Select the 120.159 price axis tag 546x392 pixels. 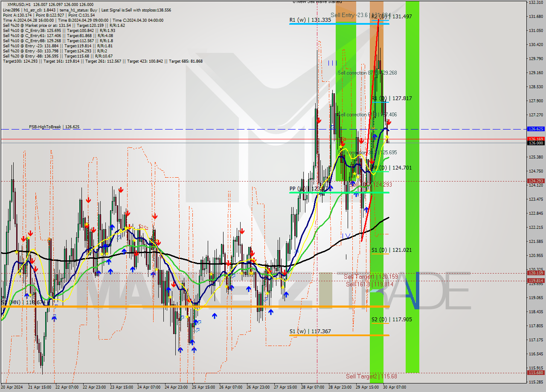536,273
